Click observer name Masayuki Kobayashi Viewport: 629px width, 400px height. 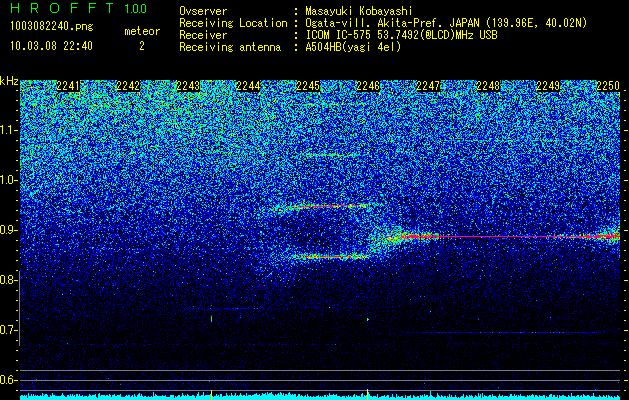pyautogui.click(x=358, y=11)
